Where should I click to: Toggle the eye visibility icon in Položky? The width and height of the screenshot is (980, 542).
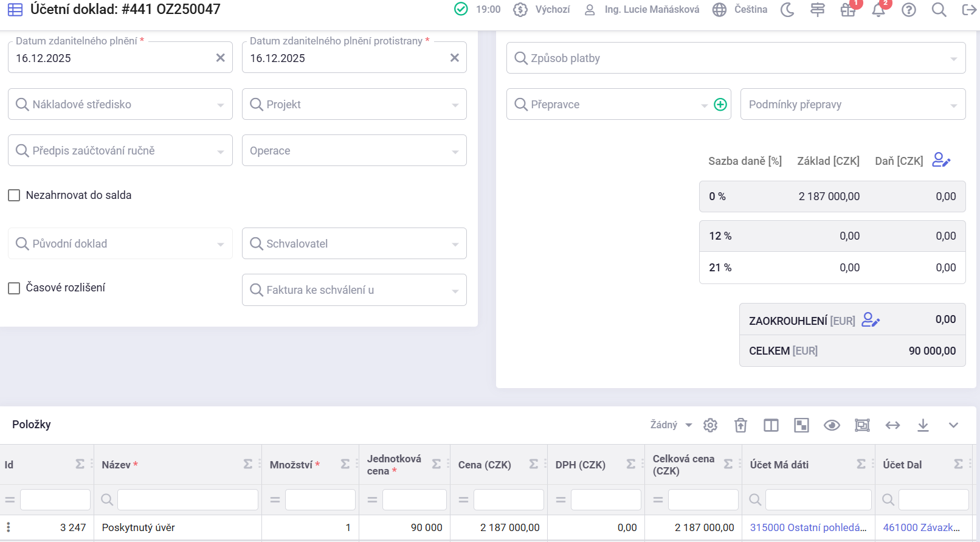click(x=832, y=425)
